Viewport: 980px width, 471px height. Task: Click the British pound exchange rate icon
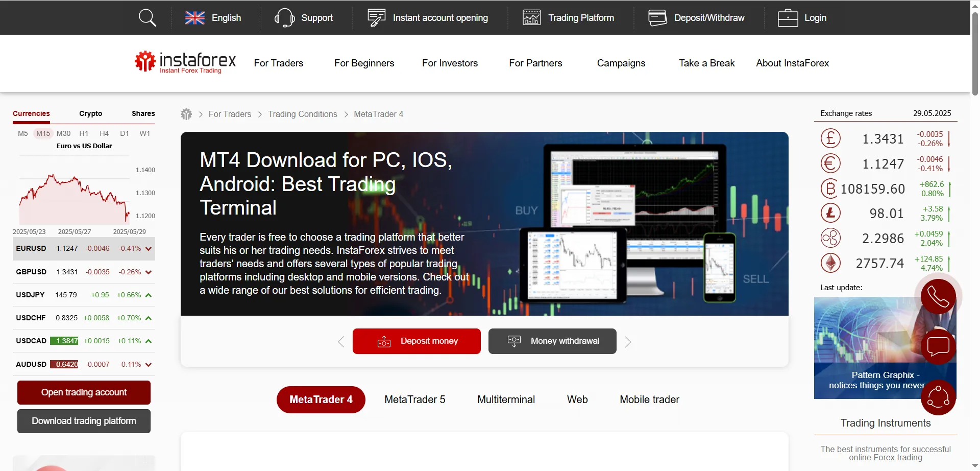(x=830, y=138)
